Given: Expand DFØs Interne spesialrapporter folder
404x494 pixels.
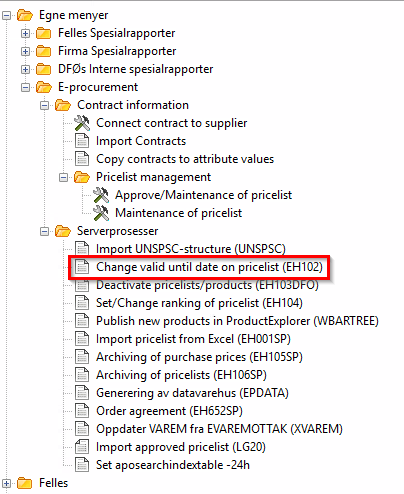Looking at the screenshot, I should tap(25, 69).
